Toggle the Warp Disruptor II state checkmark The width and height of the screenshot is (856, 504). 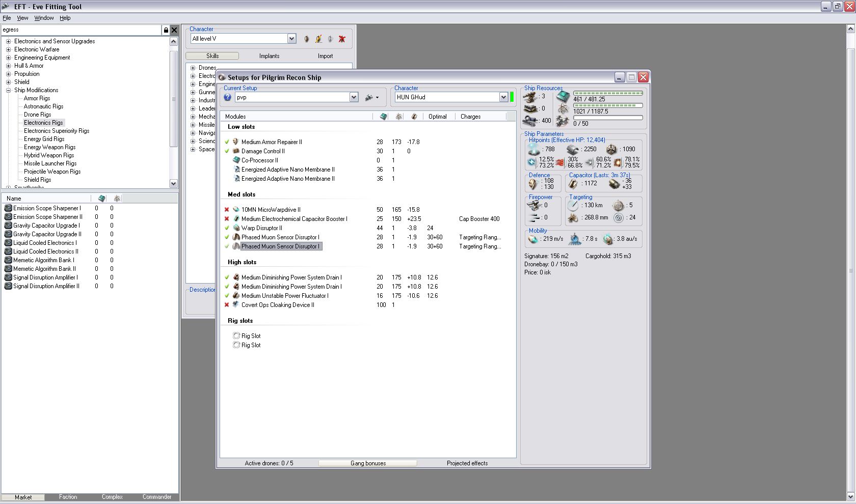pos(227,228)
